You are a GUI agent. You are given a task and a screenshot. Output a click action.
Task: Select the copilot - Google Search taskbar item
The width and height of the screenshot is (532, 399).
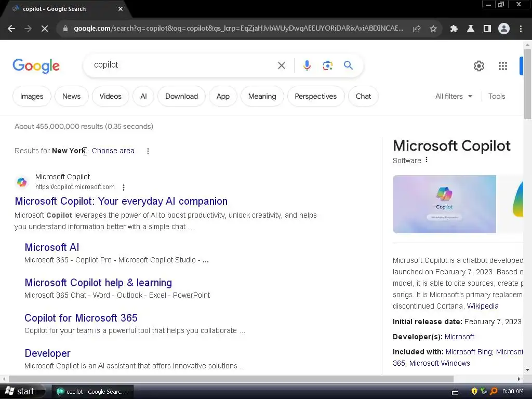[x=92, y=392]
